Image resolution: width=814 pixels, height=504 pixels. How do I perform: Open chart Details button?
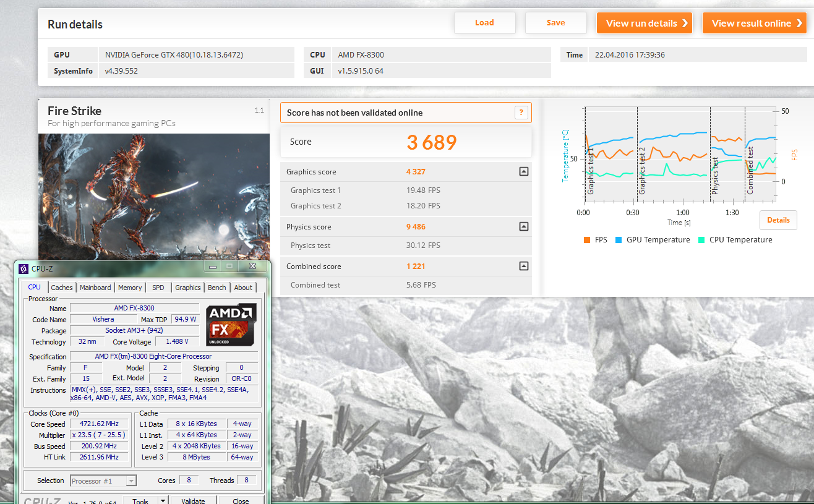tap(779, 220)
